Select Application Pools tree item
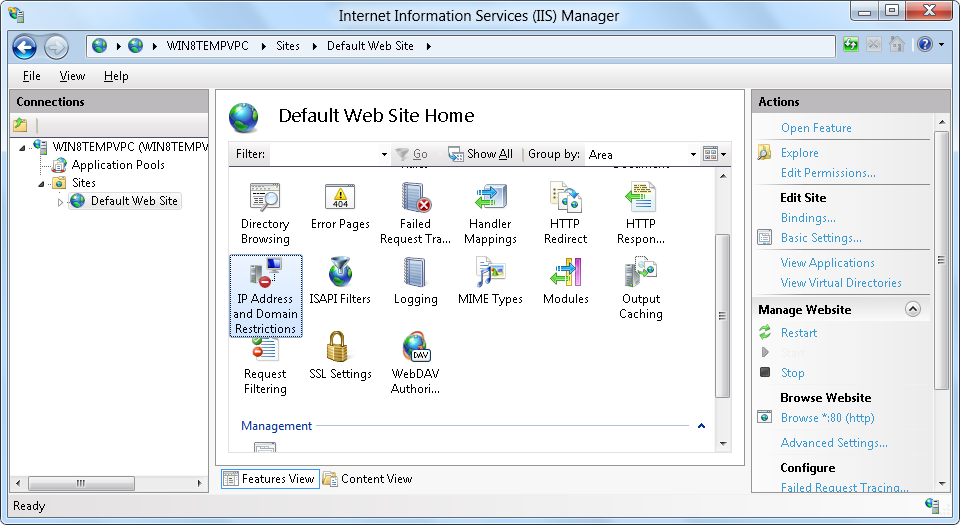Screen dimensions: 960x525 tap(118, 165)
